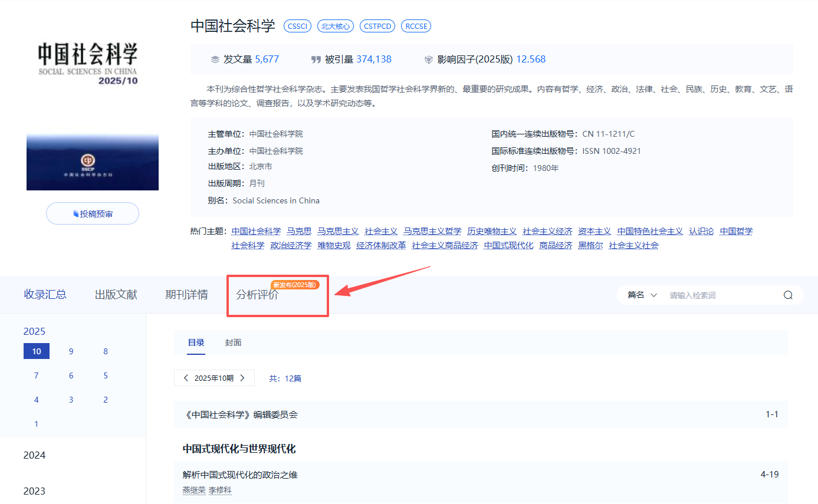Click the next issue chevron
Viewport: 818px width, 504px height.
tap(242, 378)
